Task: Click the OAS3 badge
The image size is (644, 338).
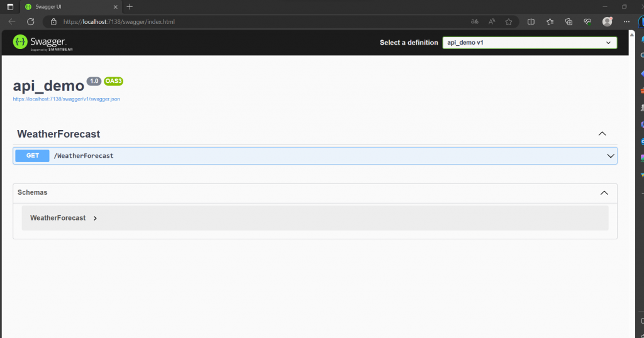Action: pyautogui.click(x=113, y=81)
